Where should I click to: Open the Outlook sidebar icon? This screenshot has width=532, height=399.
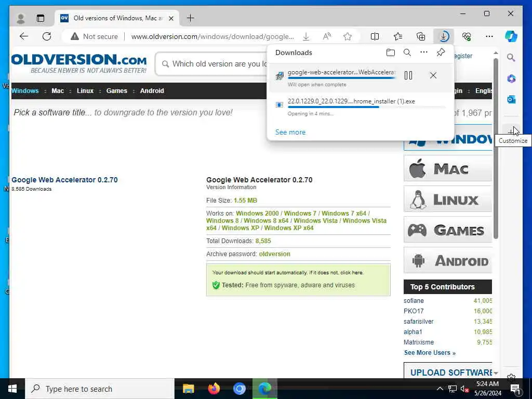pyautogui.click(x=511, y=99)
